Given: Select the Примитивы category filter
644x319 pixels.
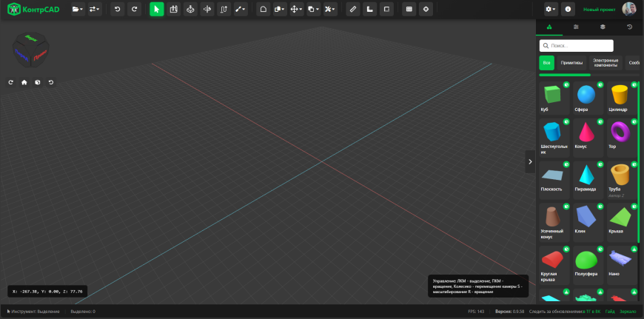Looking at the screenshot, I should (x=571, y=63).
